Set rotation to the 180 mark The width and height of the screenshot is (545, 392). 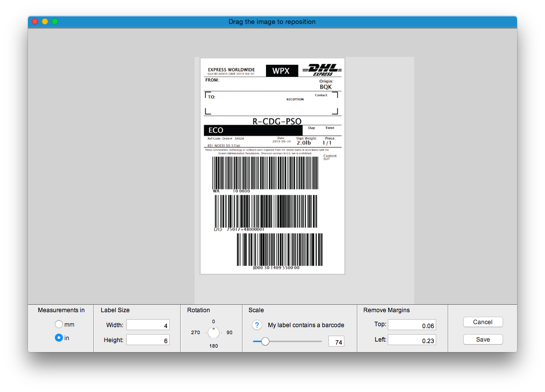[214, 346]
